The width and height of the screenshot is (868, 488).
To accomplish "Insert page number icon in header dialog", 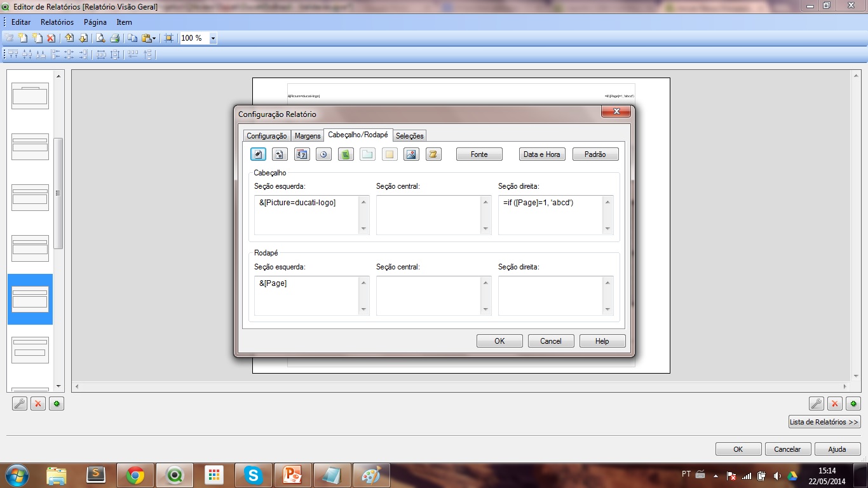I will click(258, 154).
